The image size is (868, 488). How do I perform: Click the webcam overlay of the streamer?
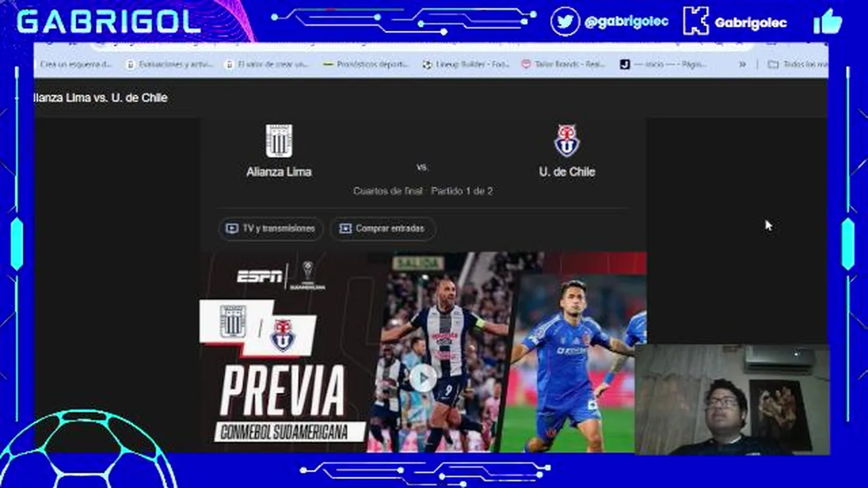(x=732, y=399)
